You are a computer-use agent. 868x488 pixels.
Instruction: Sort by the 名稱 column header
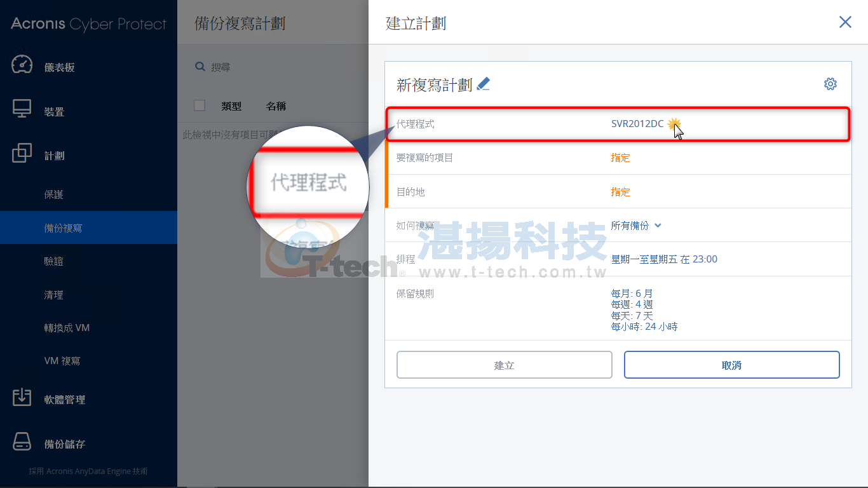pyautogui.click(x=276, y=106)
